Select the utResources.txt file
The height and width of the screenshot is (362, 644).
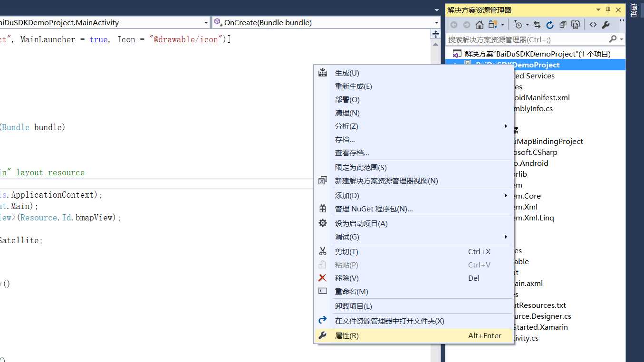(x=540, y=305)
